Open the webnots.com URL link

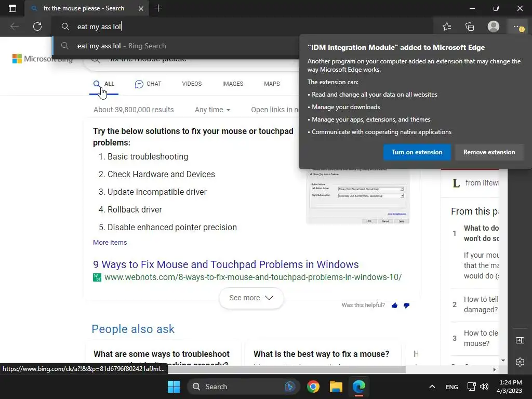pyautogui.click(x=253, y=277)
